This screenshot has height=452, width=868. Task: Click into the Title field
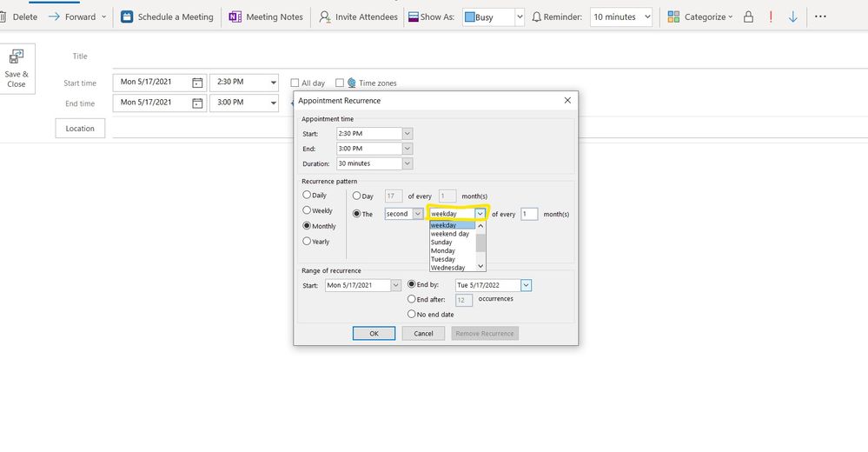pyautogui.click(x=490, y=56)
